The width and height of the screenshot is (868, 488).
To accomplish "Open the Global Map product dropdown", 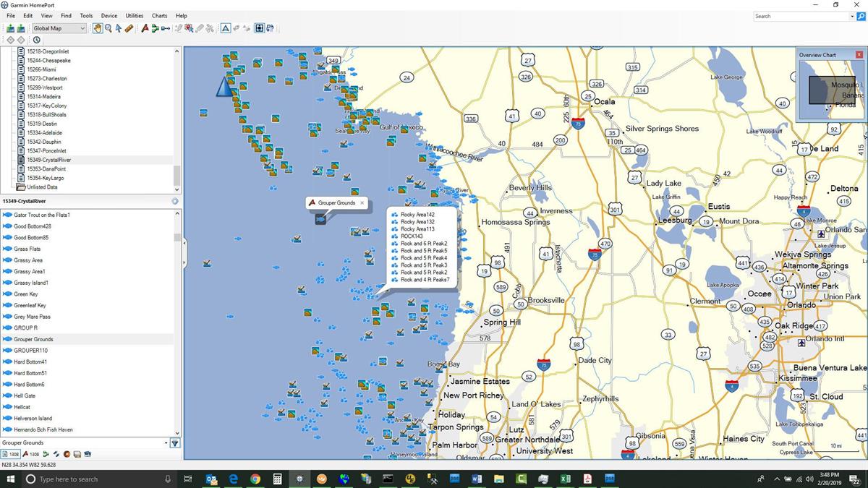I will (x=59, y=28).
